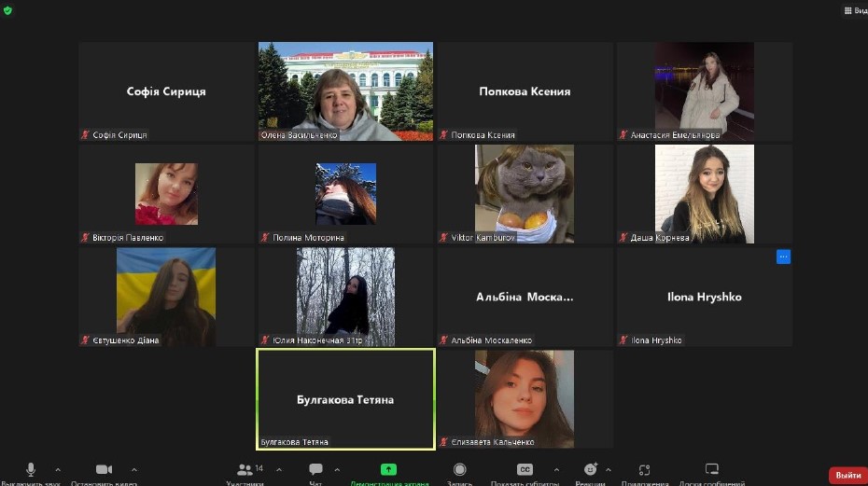868x486 pixels.
Task: Click the large name Софія Сириця
Action: (166, 91)
